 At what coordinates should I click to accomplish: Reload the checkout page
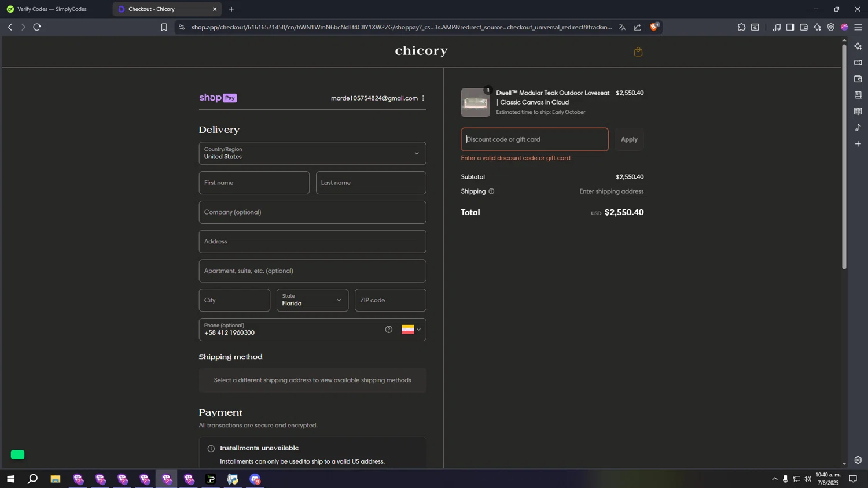[x=37, y=27]
